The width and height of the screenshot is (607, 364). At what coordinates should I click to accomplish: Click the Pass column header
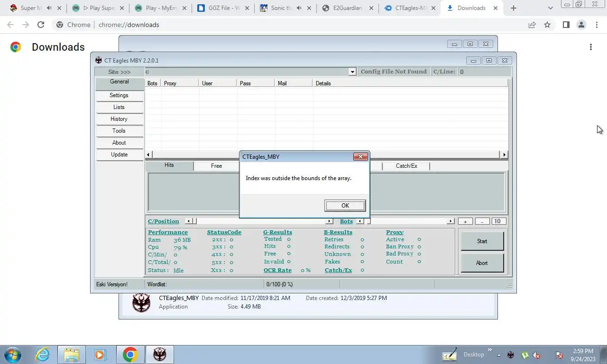click(256, 83)
